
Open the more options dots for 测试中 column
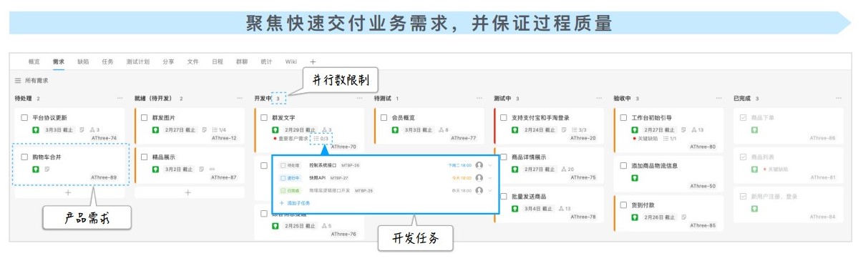pos(600,98)
